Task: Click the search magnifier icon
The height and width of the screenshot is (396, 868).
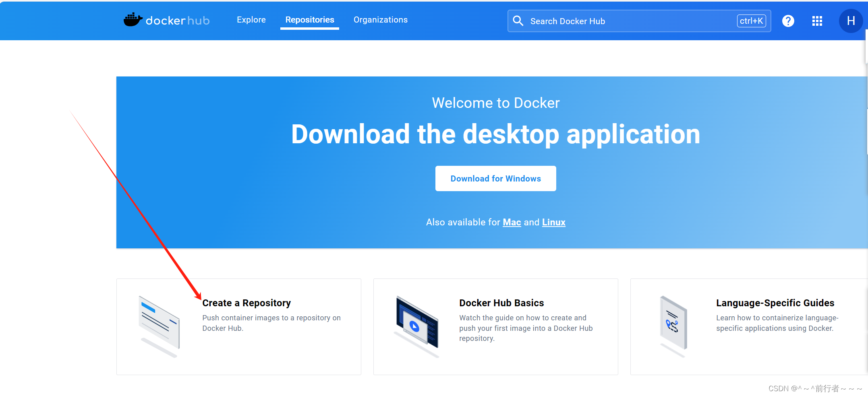Action: 518,21
